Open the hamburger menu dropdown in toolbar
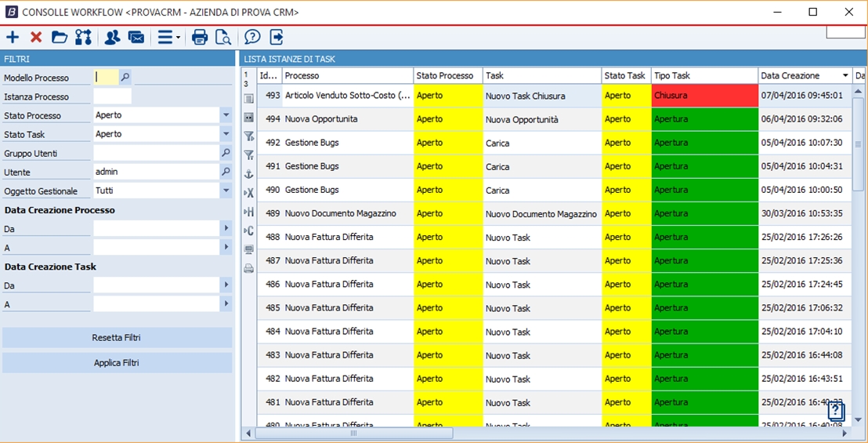Screen dimensions: 868x443 click(x=168, y=37)
